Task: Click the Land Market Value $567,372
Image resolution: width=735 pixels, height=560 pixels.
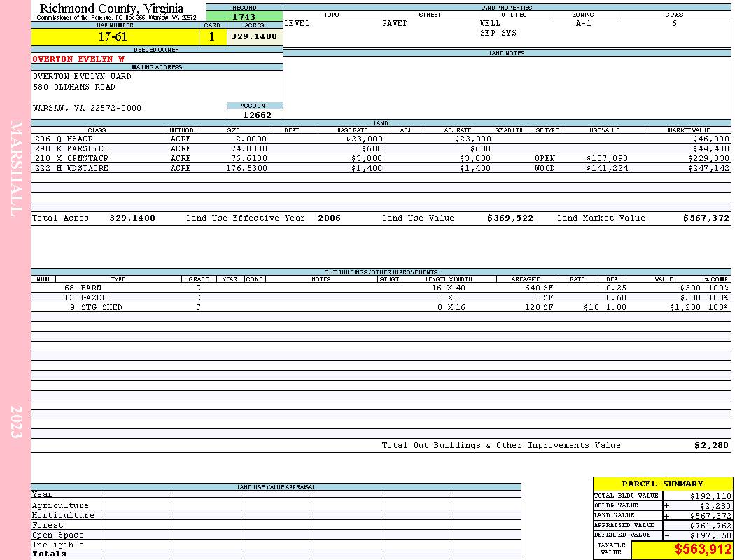Action: point(706,218)
